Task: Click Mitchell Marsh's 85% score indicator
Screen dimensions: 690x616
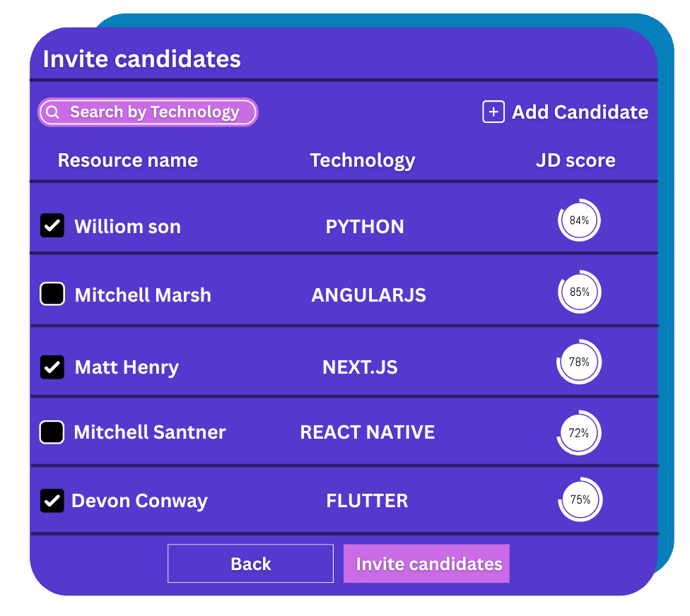Action: (x=579, y=290)
